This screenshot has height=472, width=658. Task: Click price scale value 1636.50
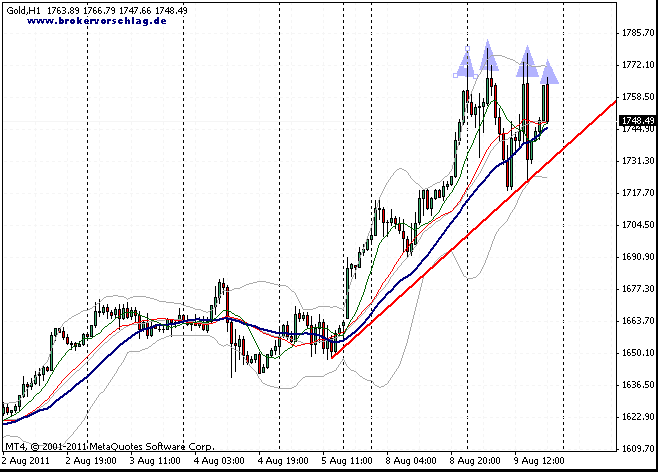coord(638,385)
